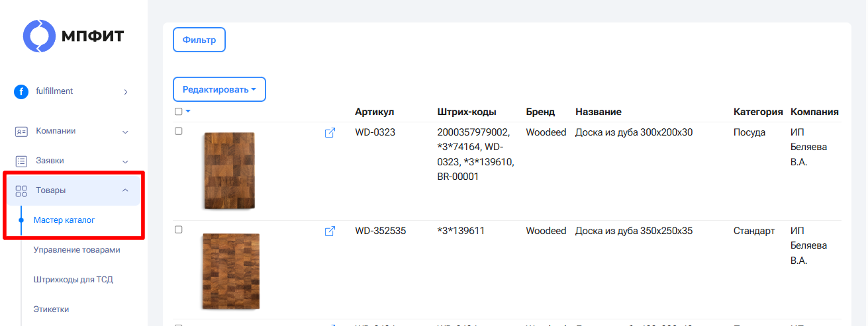Open WD-352535 product via external link icon
The image size is (868, 326).
[330, 231]
